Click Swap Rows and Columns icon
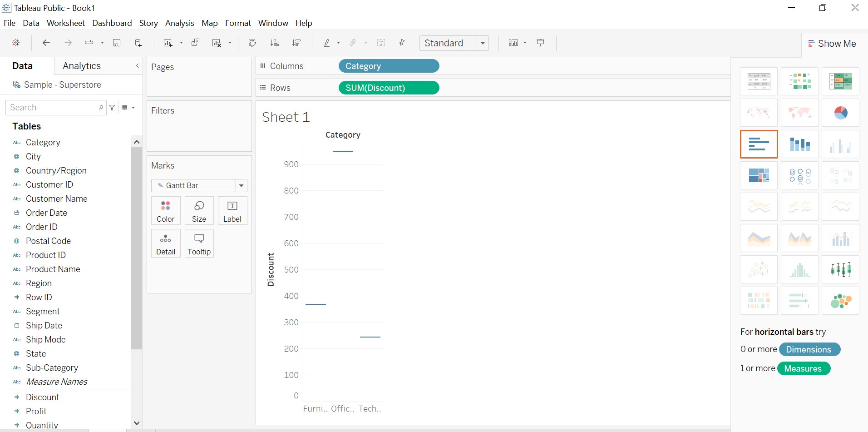 pyautogui.click(x=252, y=43)
